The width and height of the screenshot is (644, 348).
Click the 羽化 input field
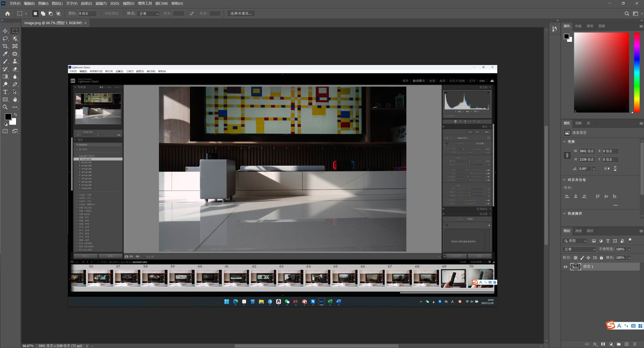pos(88,14)
